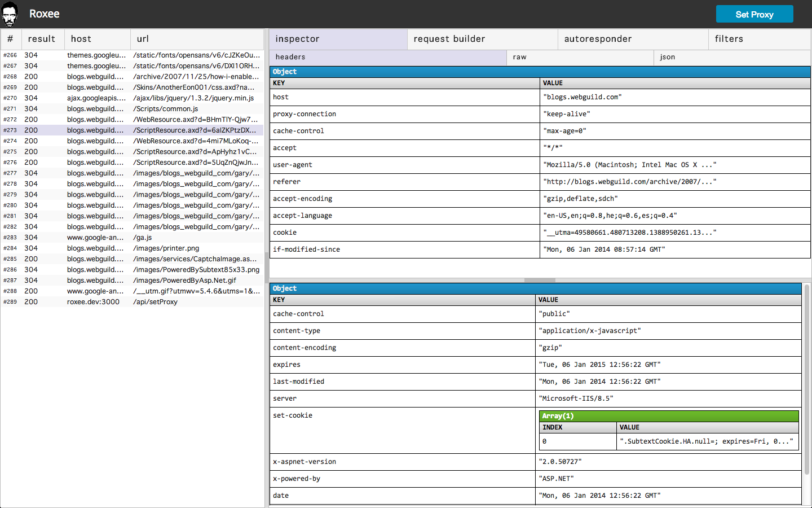Select row #272 WebResource.axd request
812x508 pixels.
coord(132,120)
